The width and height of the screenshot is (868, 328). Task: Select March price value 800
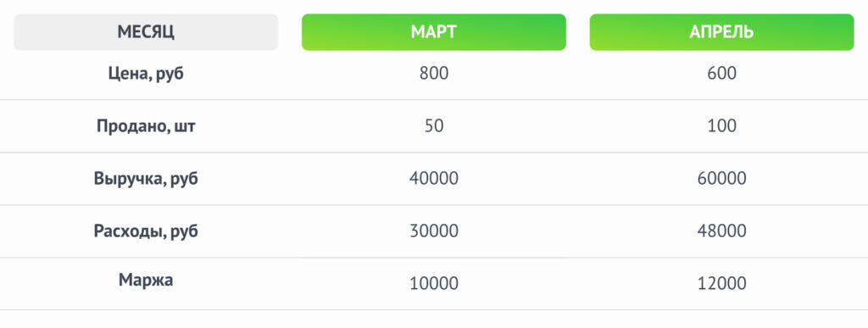pyautogui.click(x=434, y=73)
